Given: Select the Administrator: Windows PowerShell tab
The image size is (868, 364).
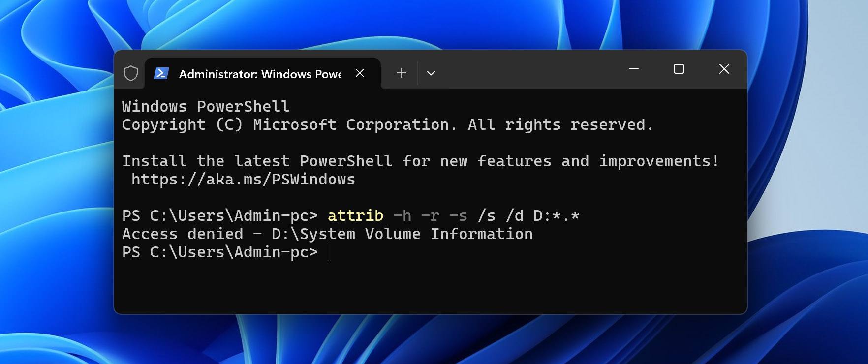Looking at the screenshot, I should coord(262,73).
